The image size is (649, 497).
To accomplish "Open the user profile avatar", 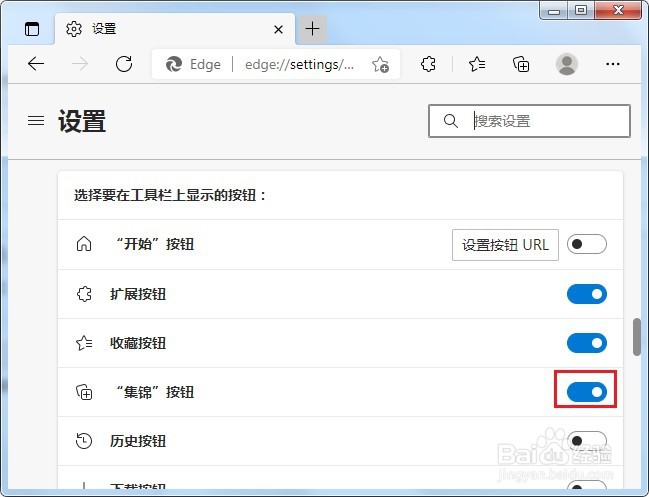I will 567,64.
